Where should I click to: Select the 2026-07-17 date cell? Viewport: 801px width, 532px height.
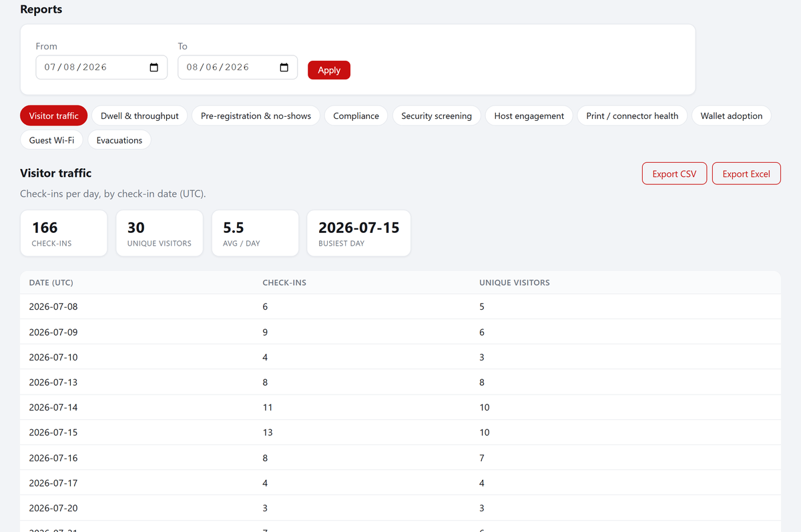pos(53,483)
